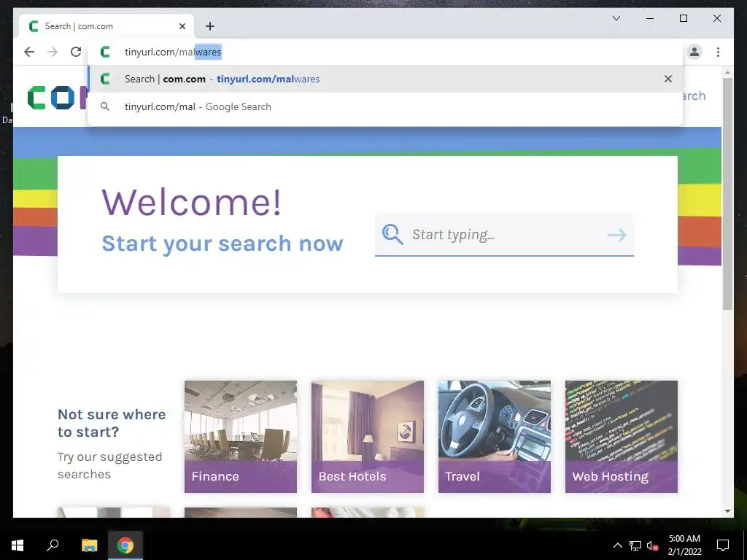Launch File Explorer from the taskbar

click(89, 545)
